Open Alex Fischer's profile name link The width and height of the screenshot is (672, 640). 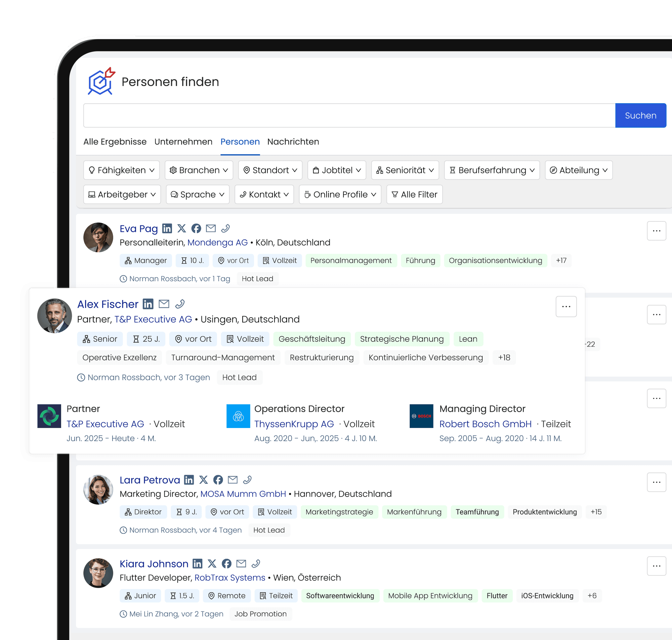108,304
